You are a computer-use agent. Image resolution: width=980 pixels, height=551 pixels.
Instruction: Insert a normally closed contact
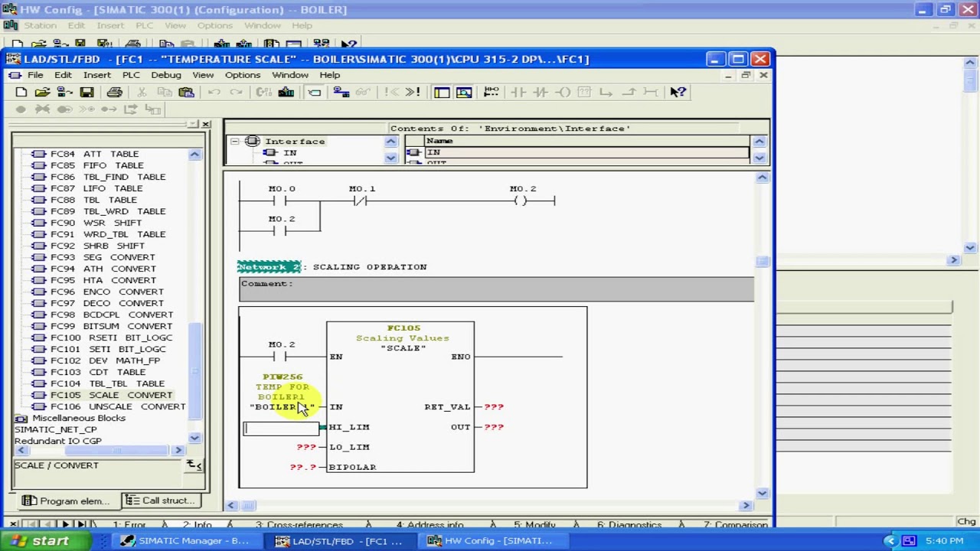541,92
